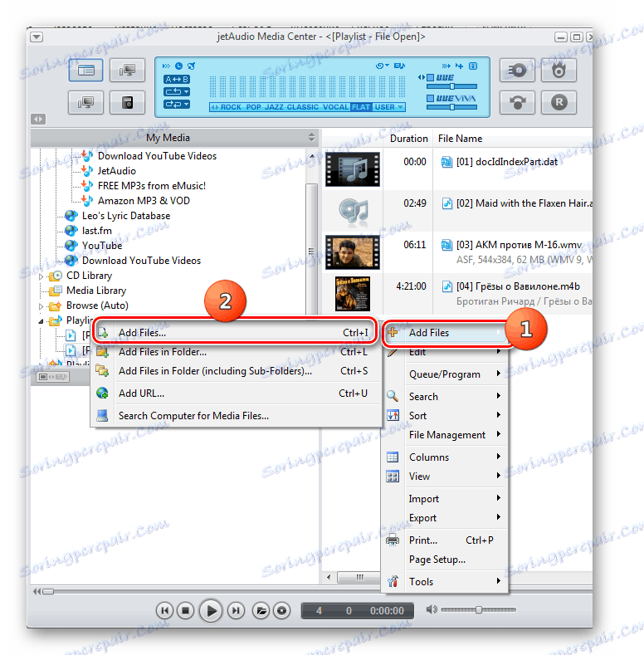644x655 pixels.
Task: Select the POP equalizer preset
Action: pyautogui.click(x=253, y=107)
